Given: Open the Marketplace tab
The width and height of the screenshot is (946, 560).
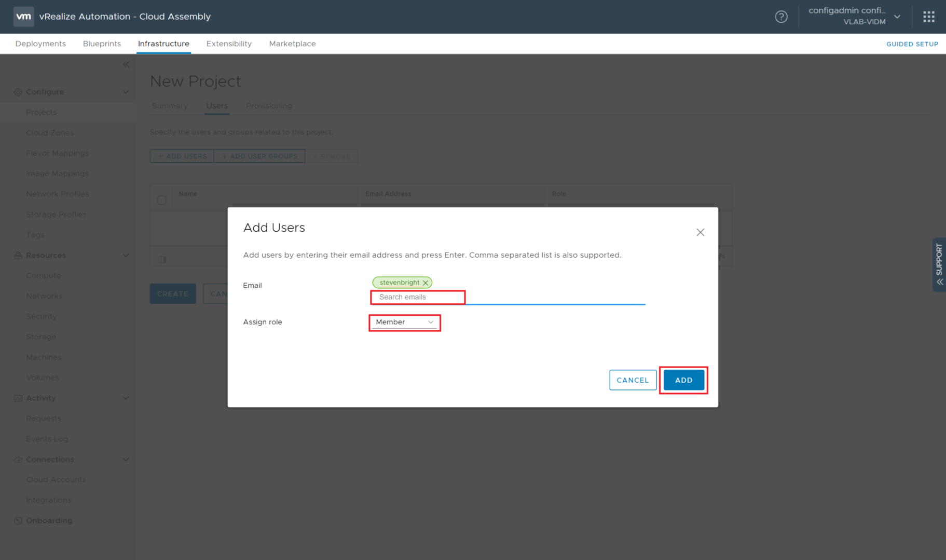Looking at the screenshot, I should 292,44.
